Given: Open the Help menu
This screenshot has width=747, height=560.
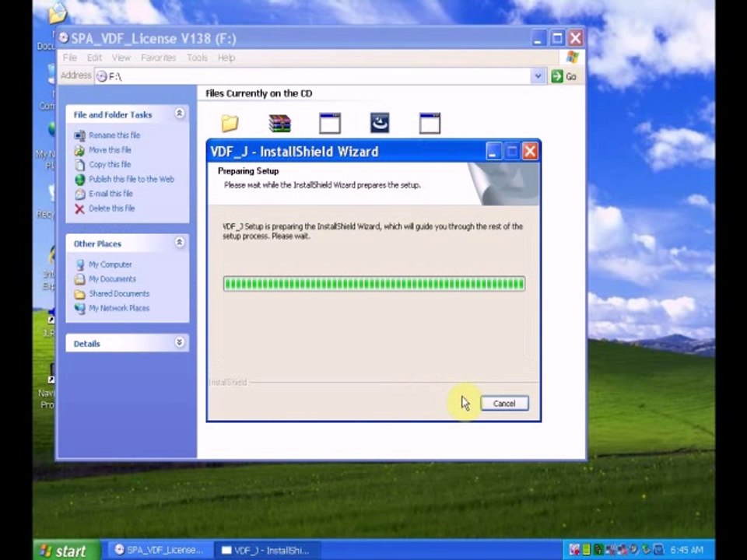Looking at the screenshot, I should tap(226, 58).
